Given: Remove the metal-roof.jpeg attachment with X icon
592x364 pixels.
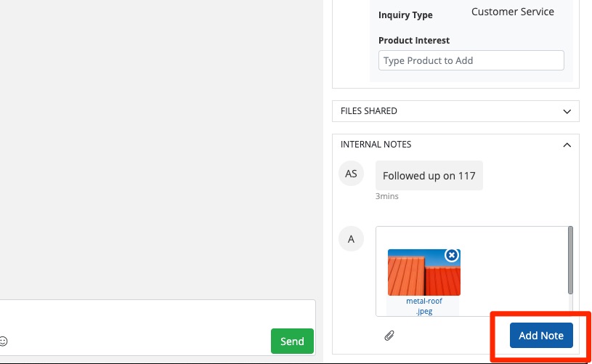Looking at the screenshot, I should (452, 255).
